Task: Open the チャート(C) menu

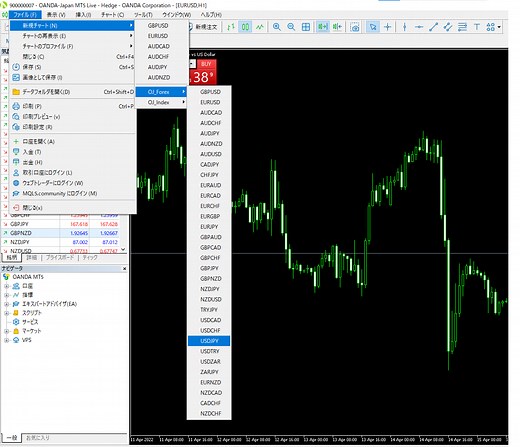Action: click(113, 15)
